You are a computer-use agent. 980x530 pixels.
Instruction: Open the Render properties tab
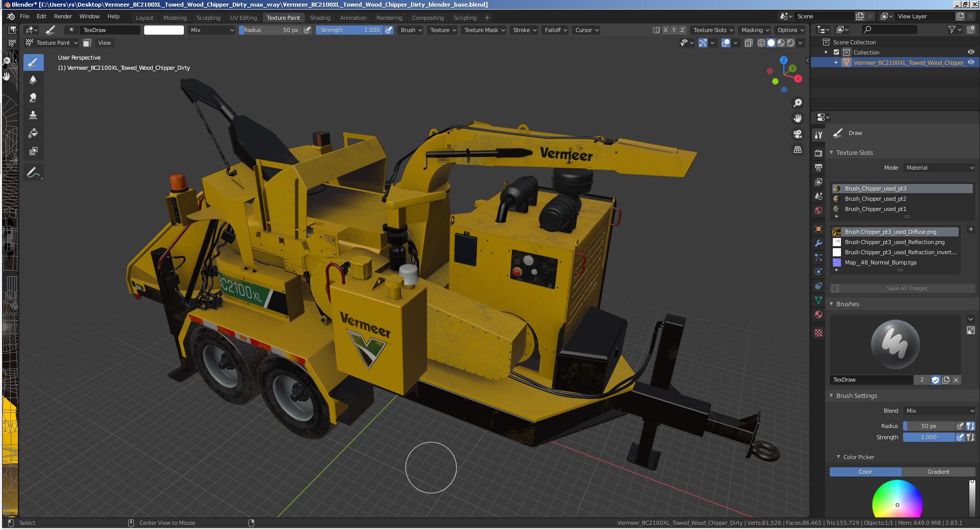pos(819,153)
